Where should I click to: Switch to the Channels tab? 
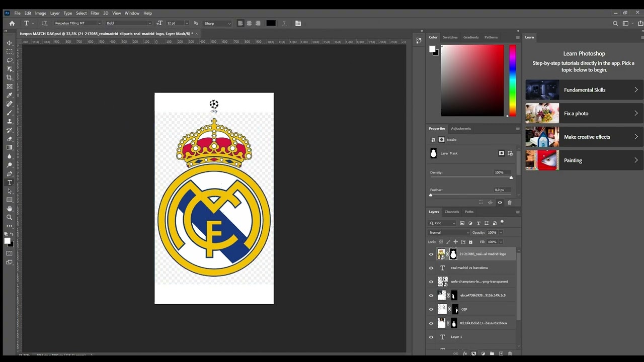451,212
